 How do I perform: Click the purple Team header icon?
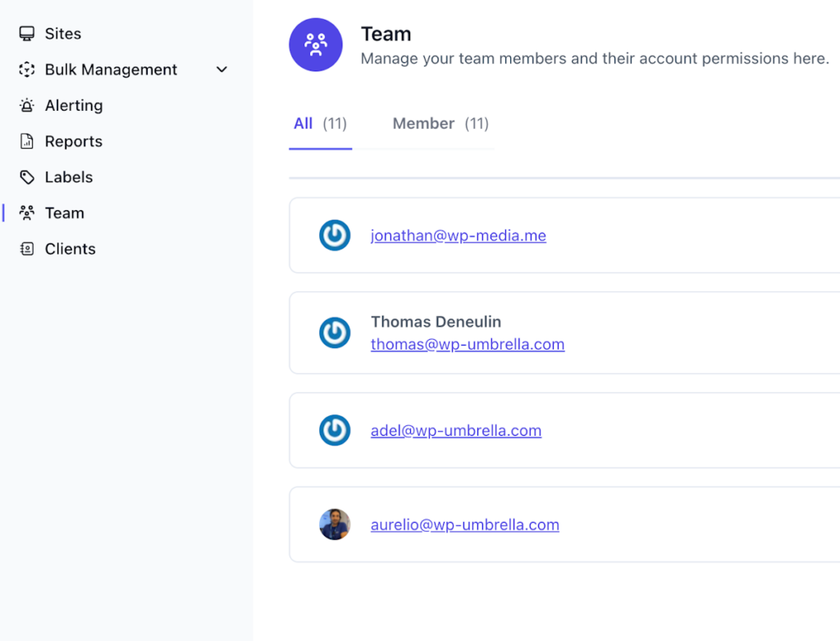click(x=316, y=44)
